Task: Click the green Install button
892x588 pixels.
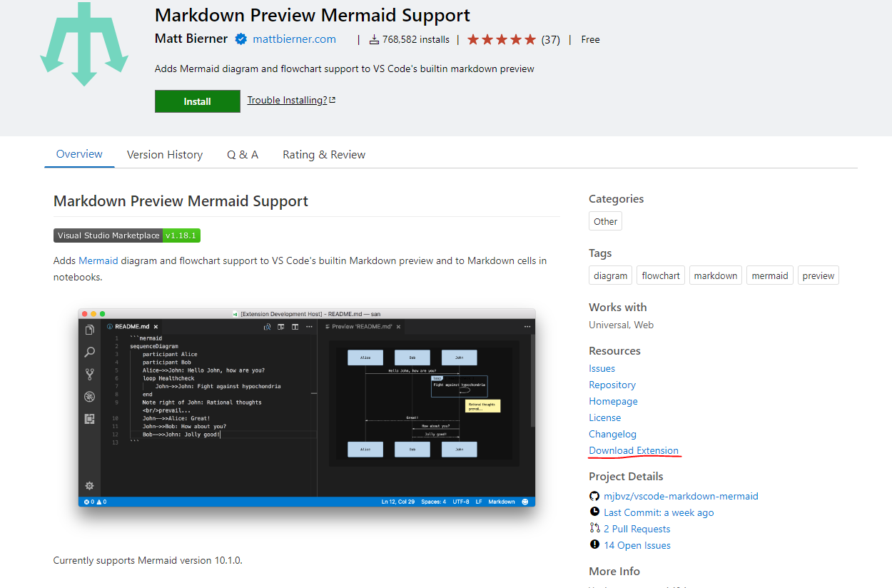Action: tap(197, 101)
